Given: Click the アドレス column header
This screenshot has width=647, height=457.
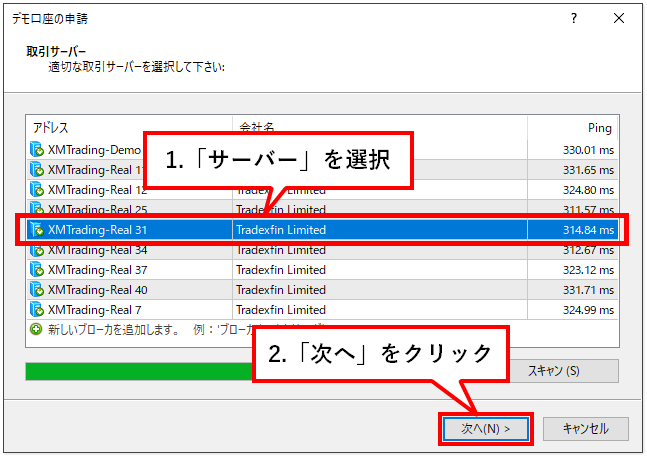Looking at the screenshot, I should tap(130, 128).
